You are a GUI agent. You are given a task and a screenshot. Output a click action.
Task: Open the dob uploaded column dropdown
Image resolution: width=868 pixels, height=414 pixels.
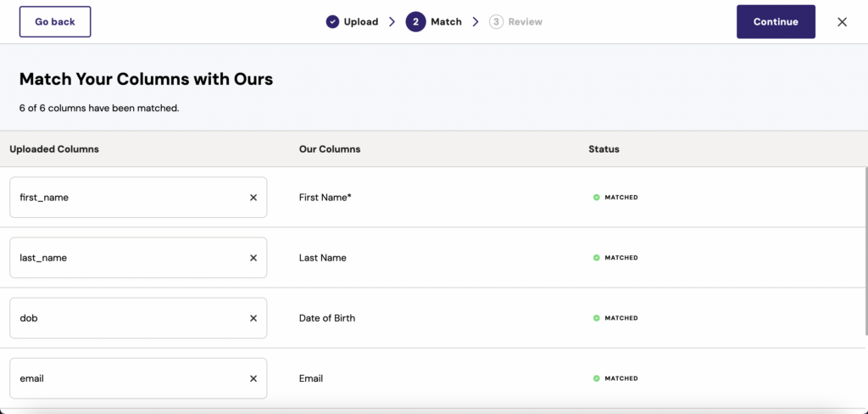pyautogui.click(x=127, y=318)
